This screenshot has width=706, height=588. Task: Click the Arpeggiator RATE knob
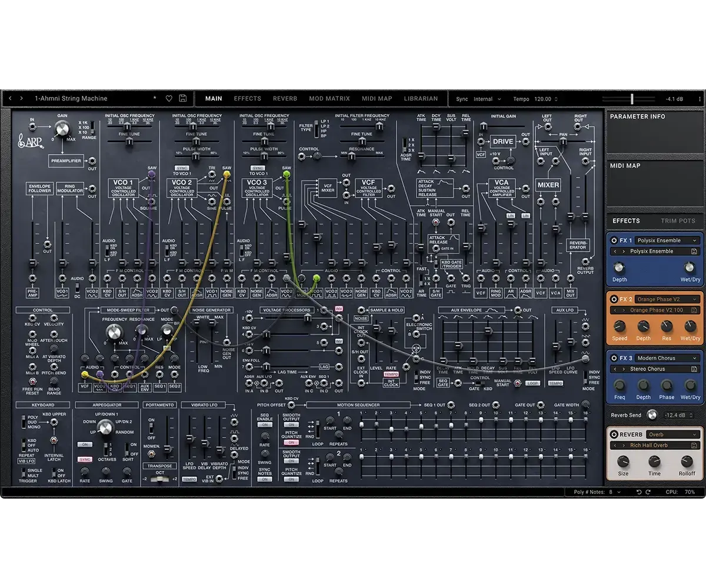pos(85,471)
